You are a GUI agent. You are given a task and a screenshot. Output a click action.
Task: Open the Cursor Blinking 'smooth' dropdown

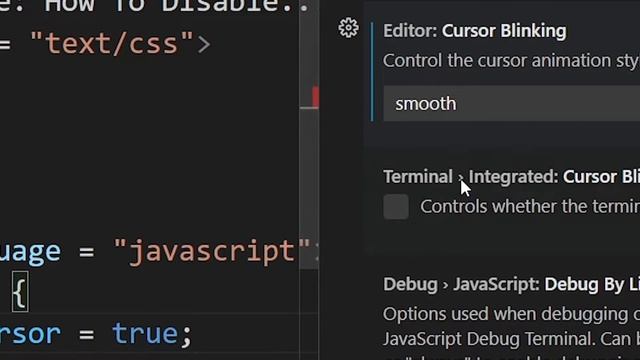point(511,104)
